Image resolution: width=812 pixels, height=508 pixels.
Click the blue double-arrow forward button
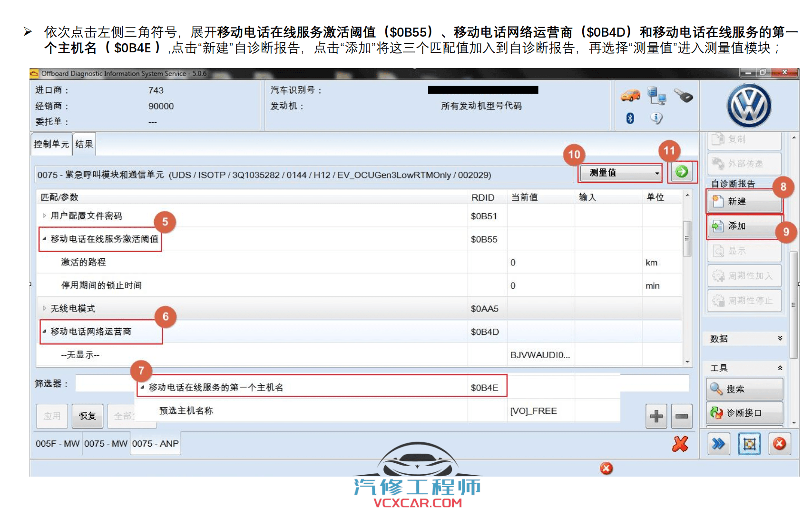(718, 444)
